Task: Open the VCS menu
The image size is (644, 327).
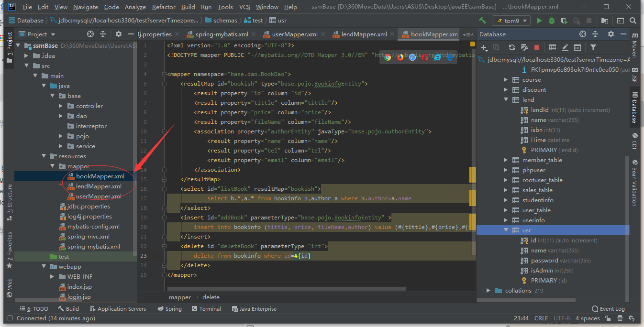Action: point(244,7)
